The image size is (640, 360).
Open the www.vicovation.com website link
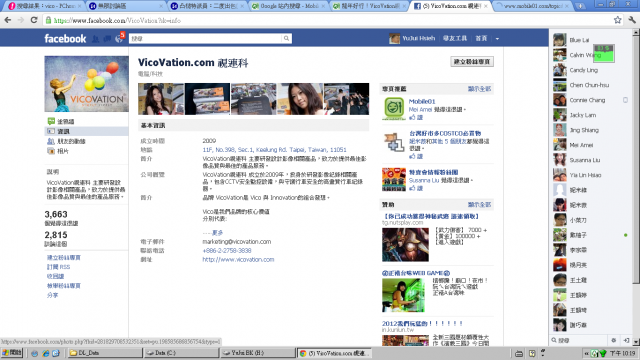click(x=238, y=260)
